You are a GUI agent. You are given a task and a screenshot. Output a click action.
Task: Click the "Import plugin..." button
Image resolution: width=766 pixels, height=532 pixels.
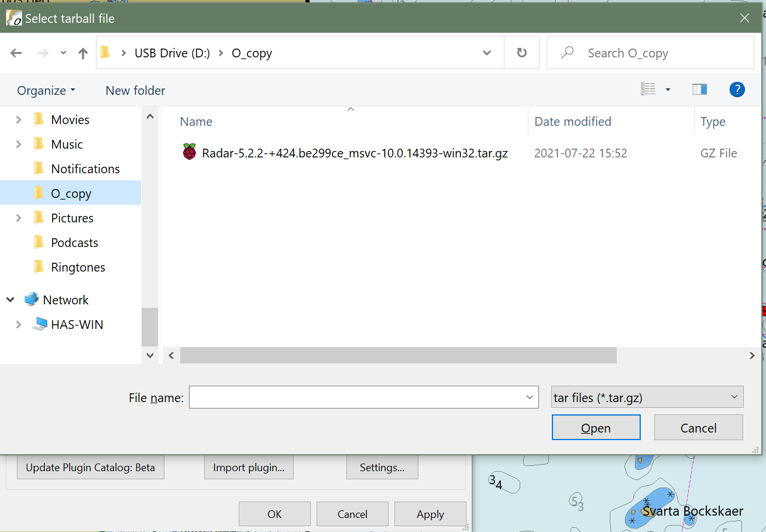[x=249, y=467]
